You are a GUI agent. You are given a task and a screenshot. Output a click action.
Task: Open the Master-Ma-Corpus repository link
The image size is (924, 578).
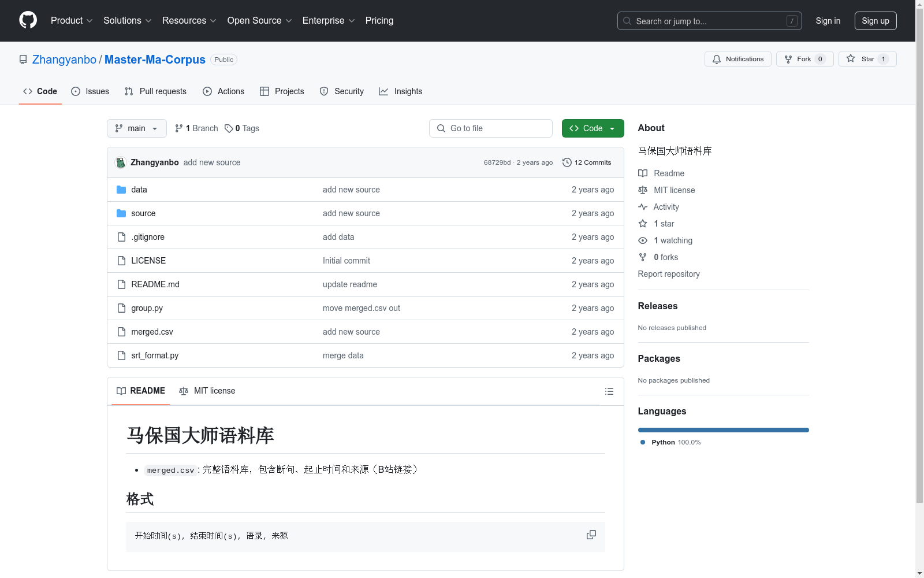(x=155, y=60)
